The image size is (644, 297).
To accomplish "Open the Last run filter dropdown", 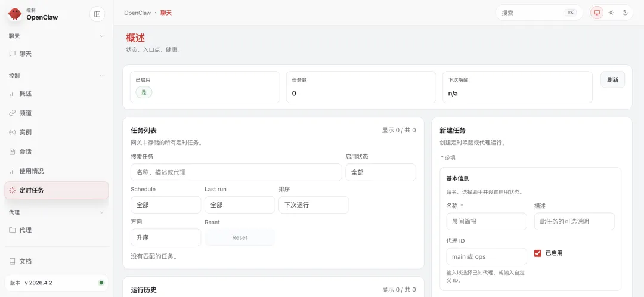I will tap(240, 205).
